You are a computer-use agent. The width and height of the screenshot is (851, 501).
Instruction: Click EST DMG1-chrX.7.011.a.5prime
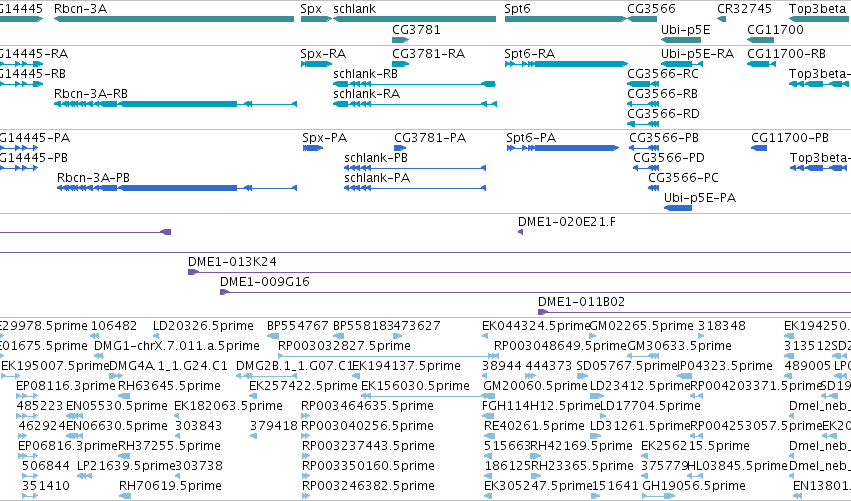click(x=177, y=346)
